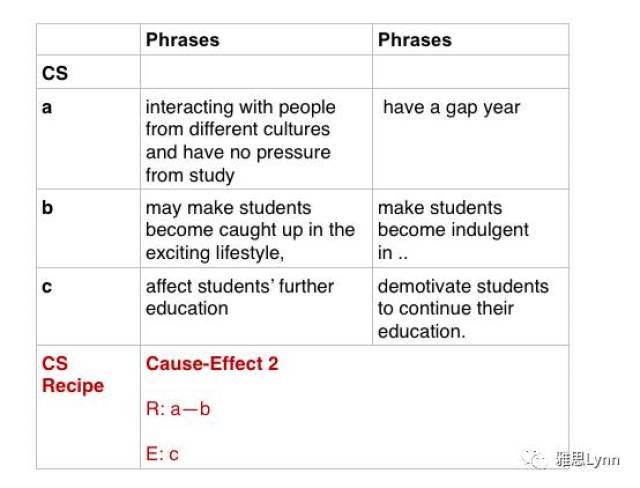This screenshot has width=640, height=488.
Task: Click the 'E: c' line
Action: tap(162, 454)
